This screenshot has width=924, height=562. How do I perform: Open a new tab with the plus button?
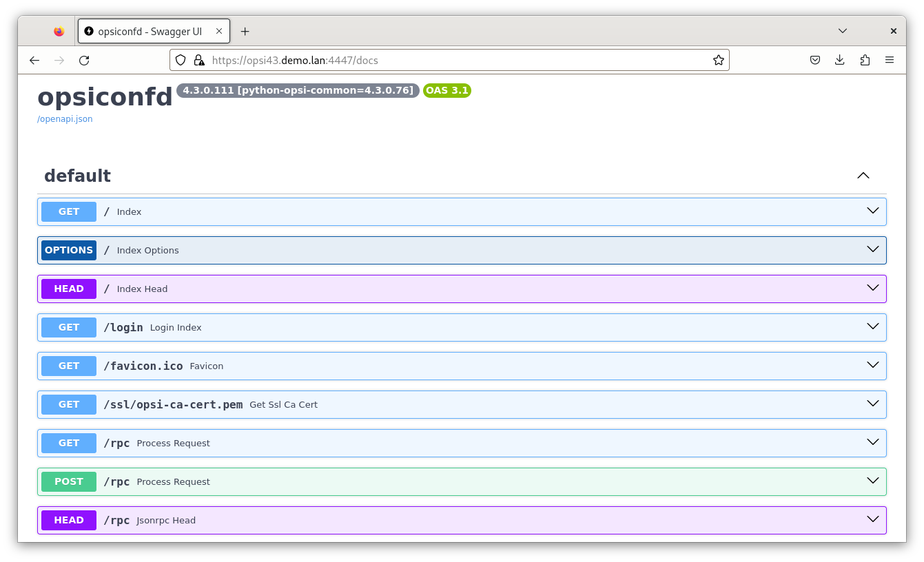coord(245,31)
